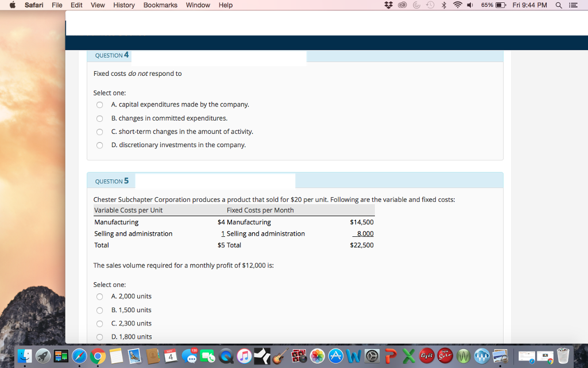Open the Messages app showing 136 badge
The height and width of the screenshot is (368, 588).
[x=190, y=357]
